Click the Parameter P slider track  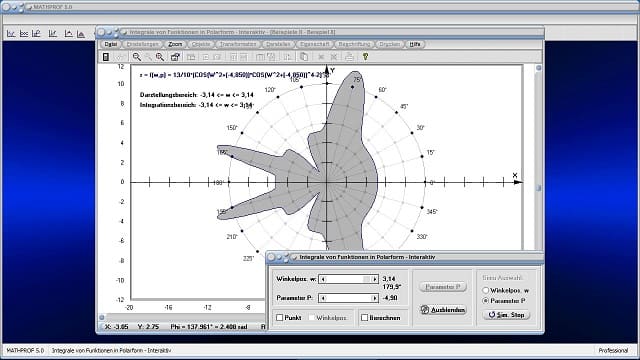click(x=349, y=298)
